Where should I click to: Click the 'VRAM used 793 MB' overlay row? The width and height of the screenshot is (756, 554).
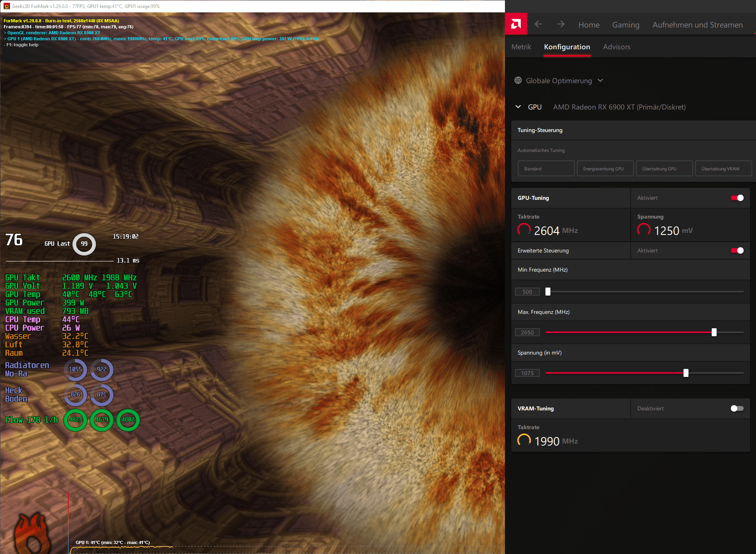point(47,311)
